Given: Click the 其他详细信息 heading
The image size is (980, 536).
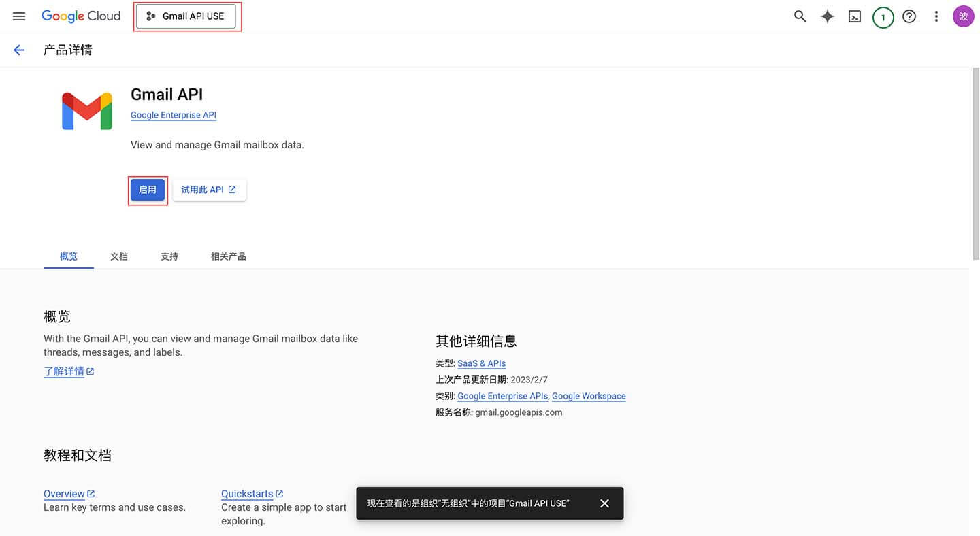Looking at the screenshot, I should point(476,341).
